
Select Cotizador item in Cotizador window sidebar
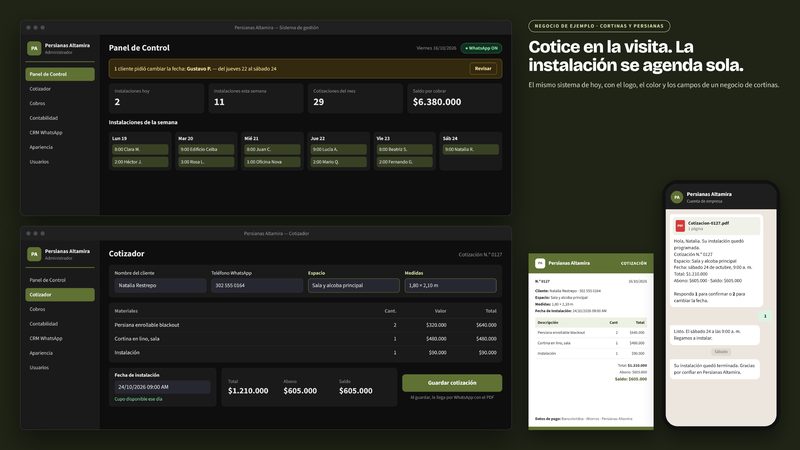click(x=60, y=294)
